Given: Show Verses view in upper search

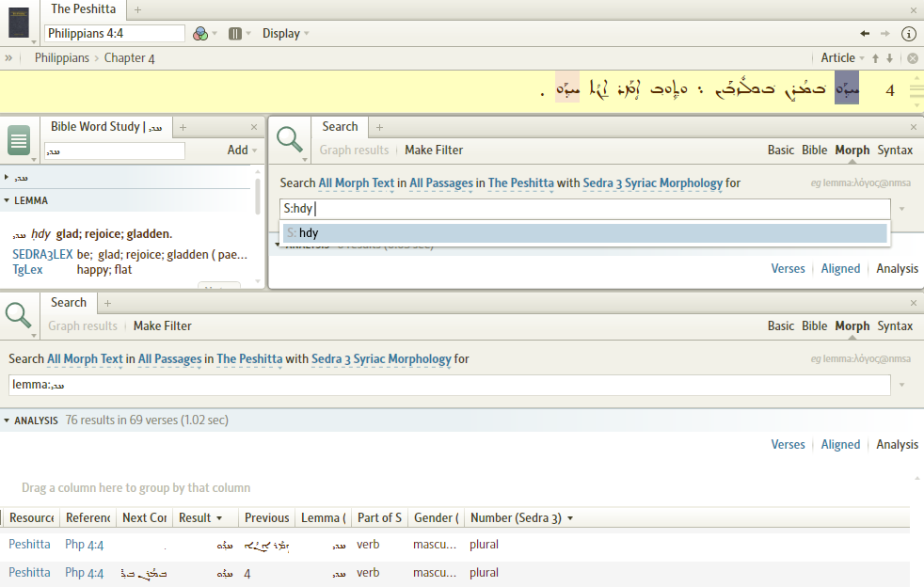Looking at the screenshot, I should [x=788, y=269].
